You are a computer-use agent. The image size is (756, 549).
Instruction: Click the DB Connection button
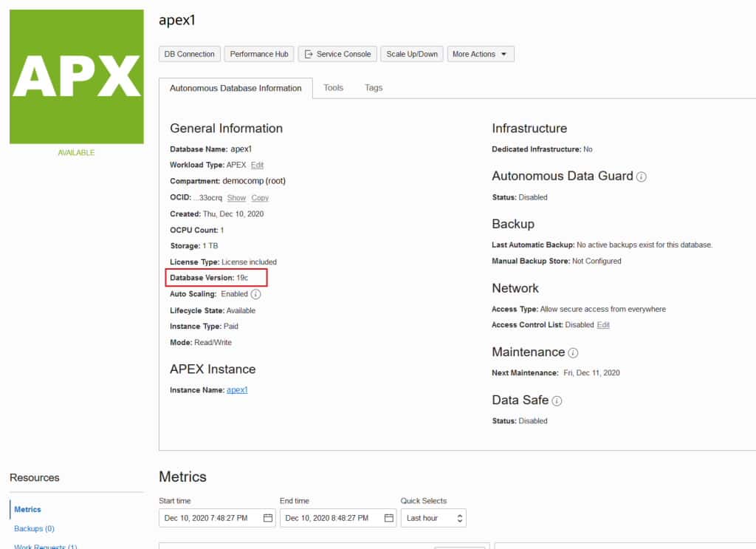(189, 53)
